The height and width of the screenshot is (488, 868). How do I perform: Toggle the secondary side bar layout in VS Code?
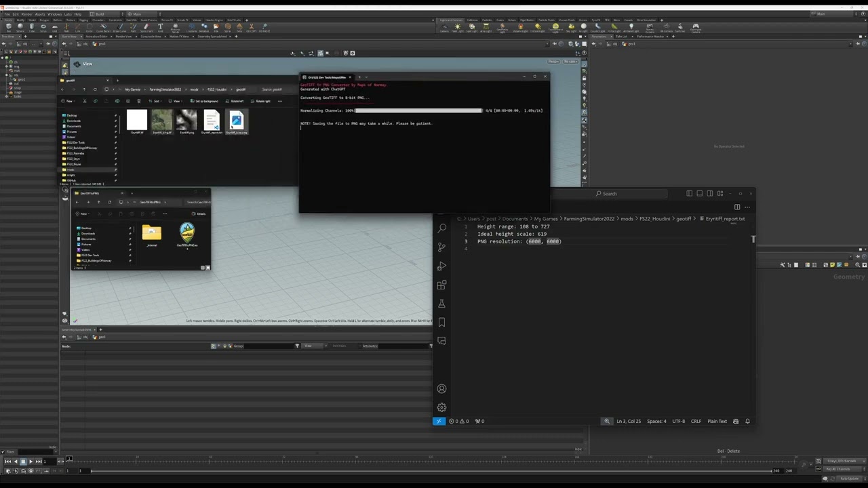(710, 194)
